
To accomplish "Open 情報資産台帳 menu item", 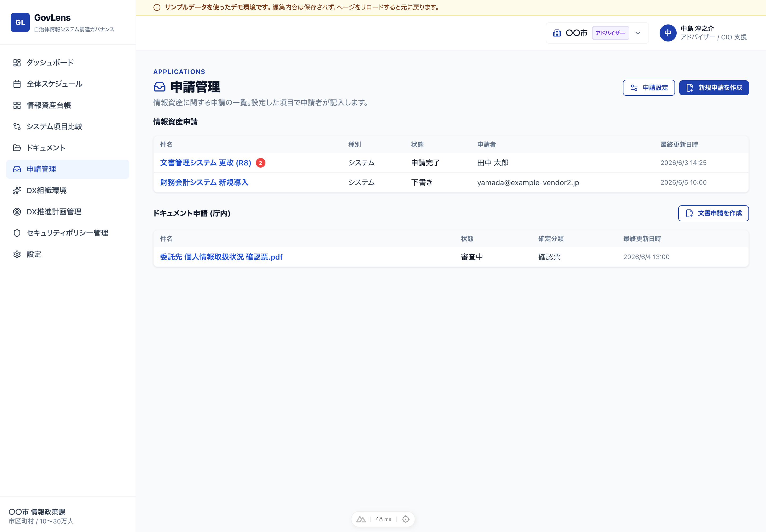I will (68, 105).
